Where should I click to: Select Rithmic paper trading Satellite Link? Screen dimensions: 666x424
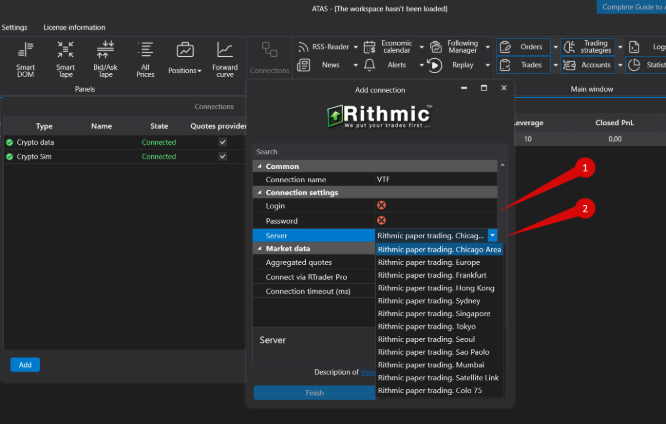[x=439, y=377]
